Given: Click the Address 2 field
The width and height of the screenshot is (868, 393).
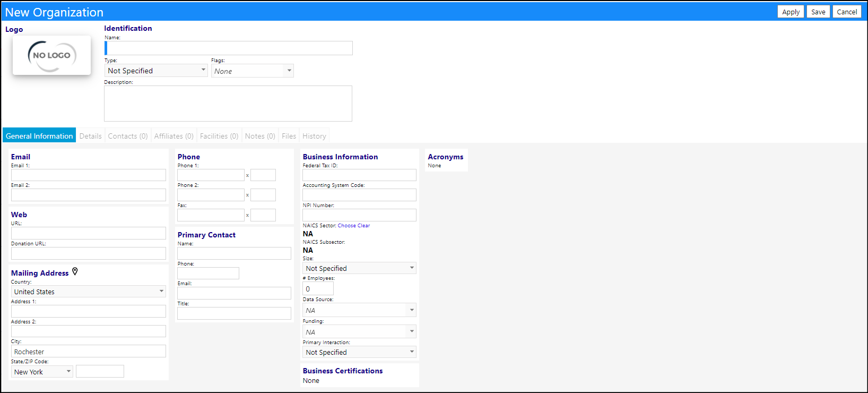Looking at the screenshot, I should pos(89,331).
